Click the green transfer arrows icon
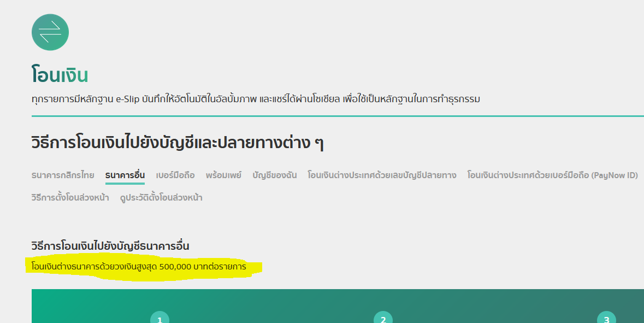The image size is (644, 323). (50, 32)
